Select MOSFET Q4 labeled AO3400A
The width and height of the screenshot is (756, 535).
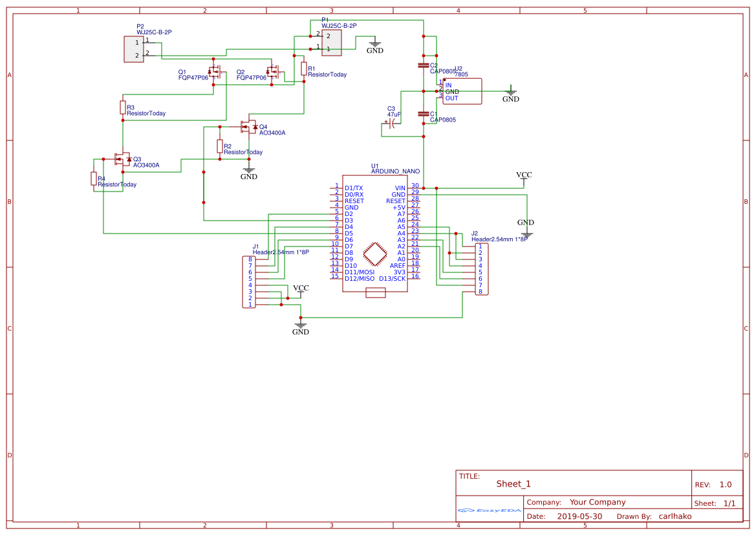click(x=249, y=127)
